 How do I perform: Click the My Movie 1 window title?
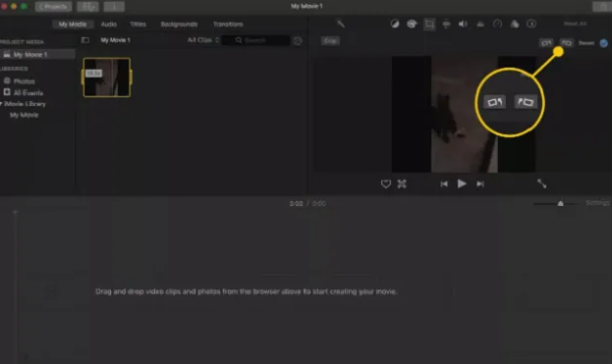coord(306,6)
